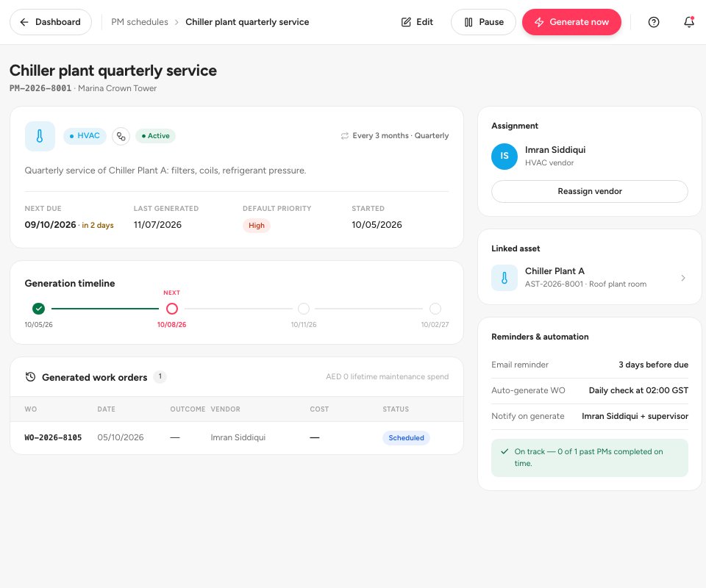Image resolution: width=706 pixels, height=588 pixels.
Task: Click the breadcrumb chevron separator
Action: tap(176, 22)
